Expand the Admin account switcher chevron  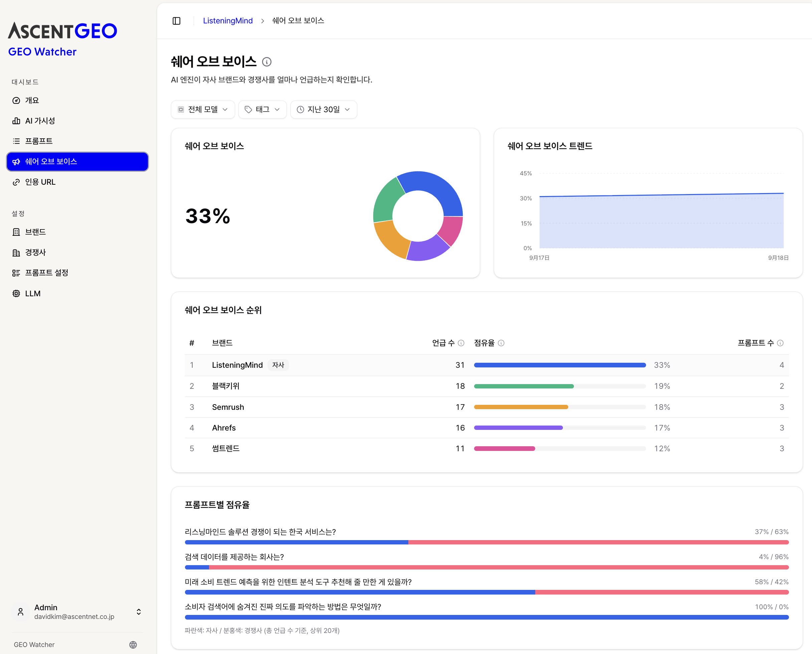point(139,612)
